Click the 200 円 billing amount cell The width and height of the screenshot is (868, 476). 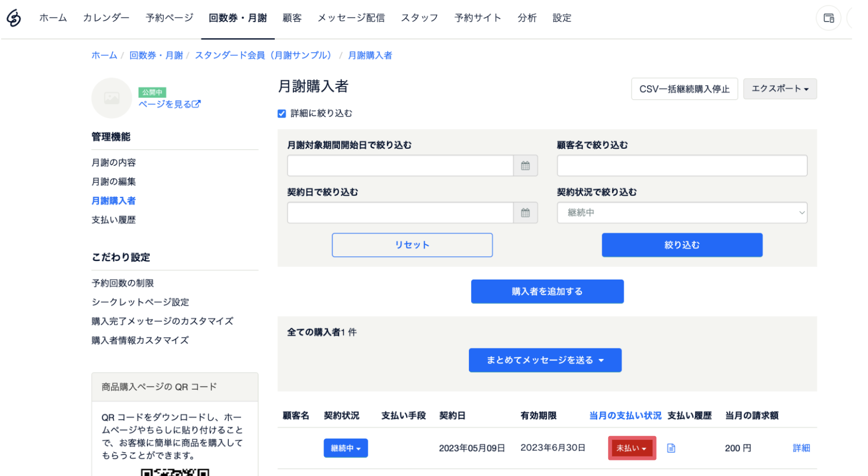[x=738, y=448]
